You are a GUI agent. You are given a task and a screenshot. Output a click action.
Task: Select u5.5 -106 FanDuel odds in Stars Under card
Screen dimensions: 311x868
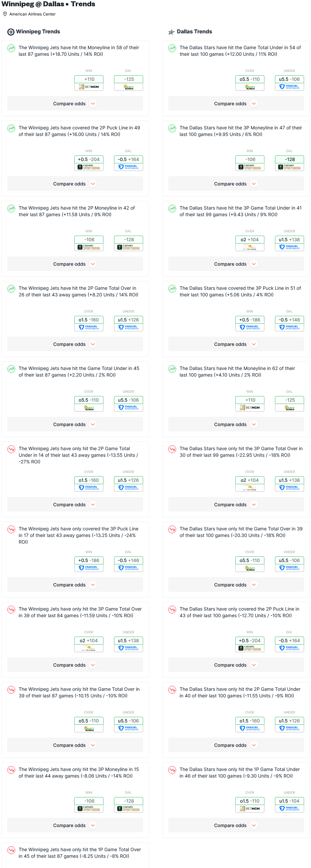click(x=289, y=83)
